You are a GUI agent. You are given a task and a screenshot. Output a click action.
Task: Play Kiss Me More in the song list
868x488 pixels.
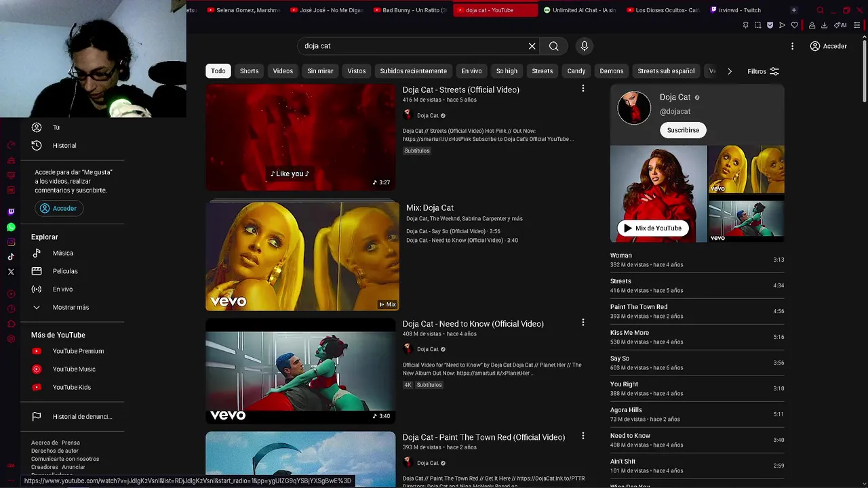pos(697,338)
